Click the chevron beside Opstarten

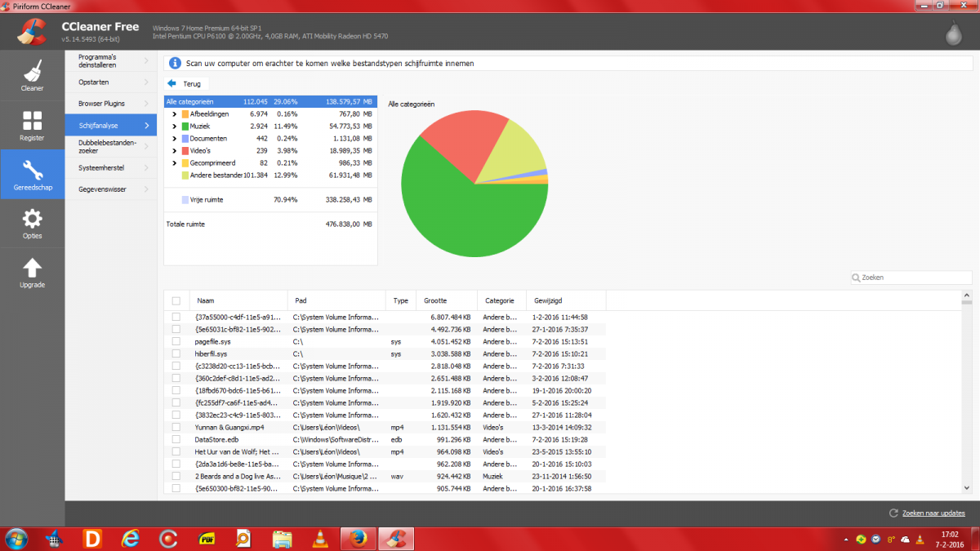(146, 82)
